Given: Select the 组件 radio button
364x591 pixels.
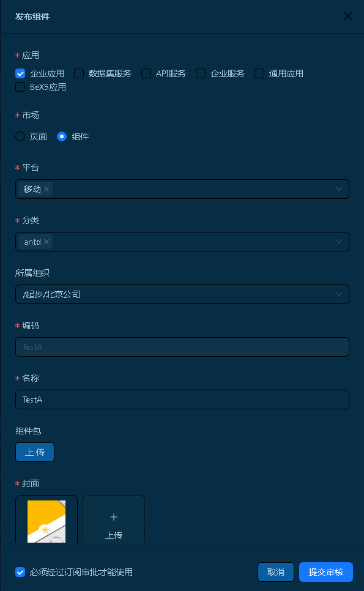Looking at the screenshot, I should click(x=62, y=136).
